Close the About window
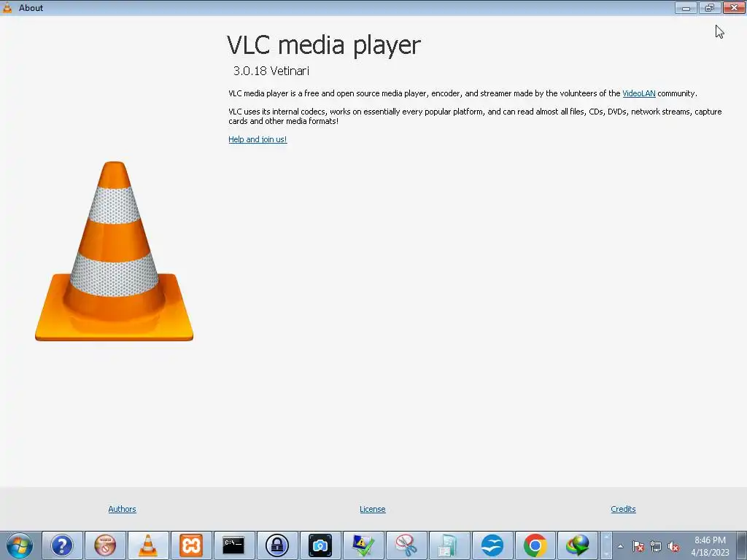This screenshot has width=747, height=560. (734, 7)
